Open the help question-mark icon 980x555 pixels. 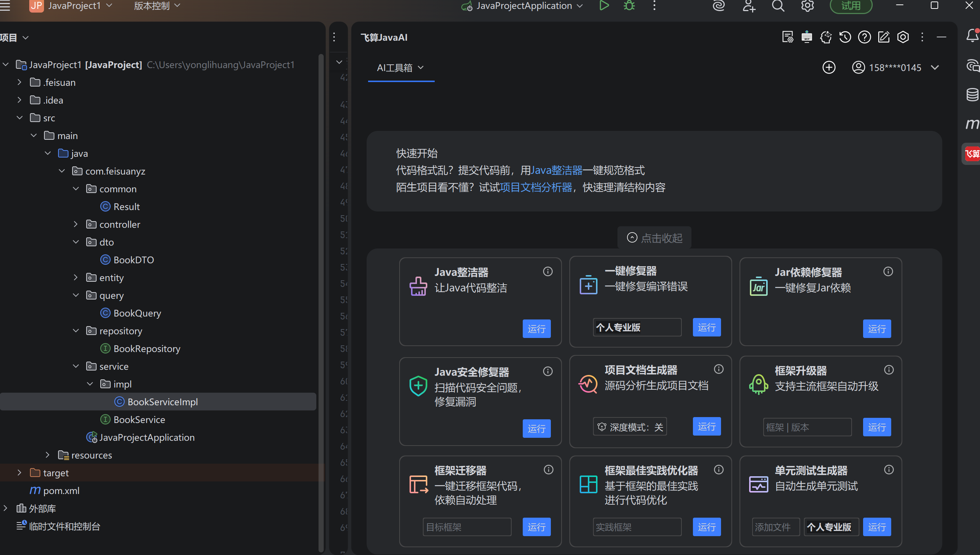tap(864, 37)
